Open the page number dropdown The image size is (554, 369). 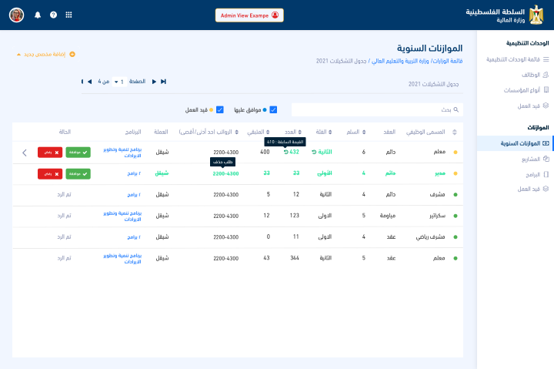coord(119,82)
